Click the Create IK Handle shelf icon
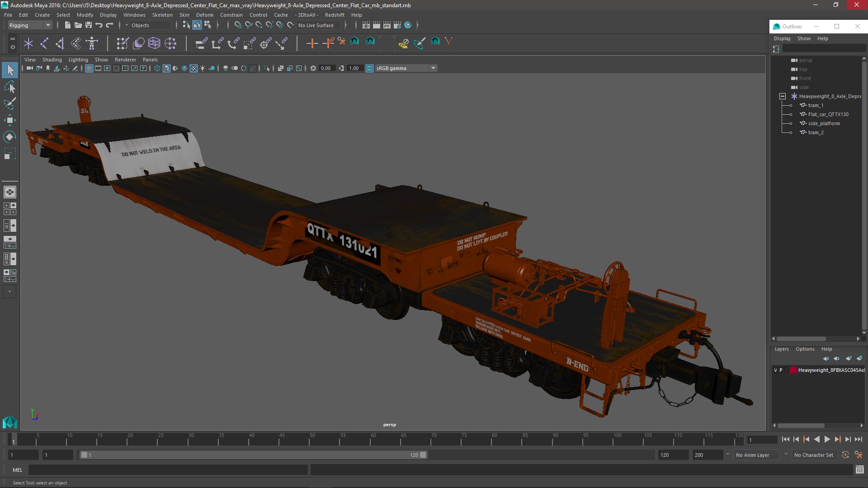The width and height of the screenshot is (868, 488). [x=60, y=43]
